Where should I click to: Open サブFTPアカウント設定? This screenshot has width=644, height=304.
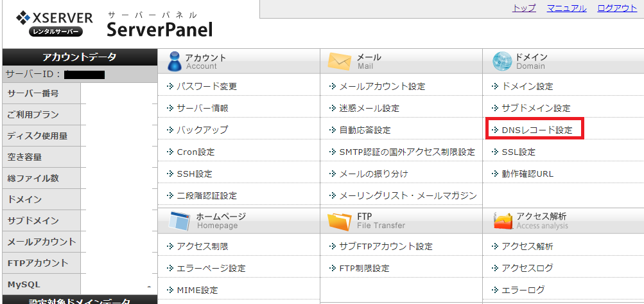(x=386, y=246)
